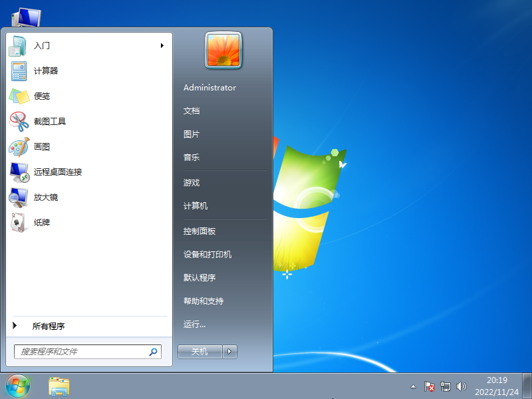Open 控制面板 (Control Panel)
This screenshot has width=532, height=399.
(x=198, y=230)
